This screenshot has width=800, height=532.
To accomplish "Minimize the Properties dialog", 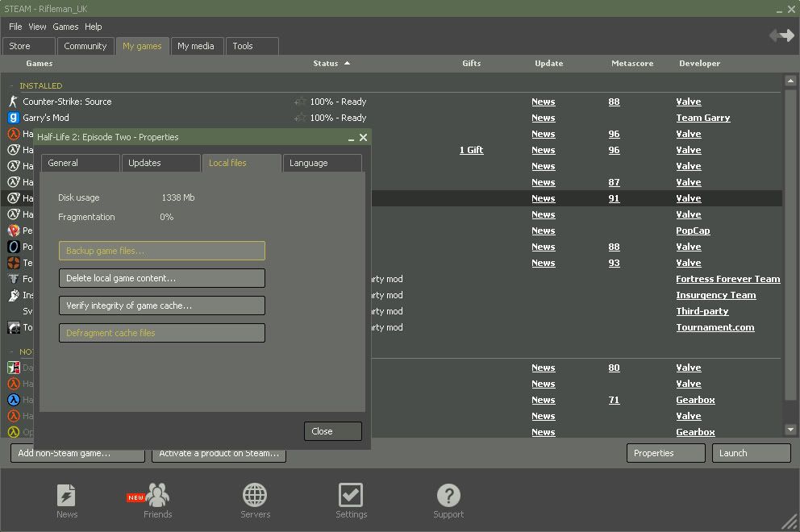I will tap(351, 138).
